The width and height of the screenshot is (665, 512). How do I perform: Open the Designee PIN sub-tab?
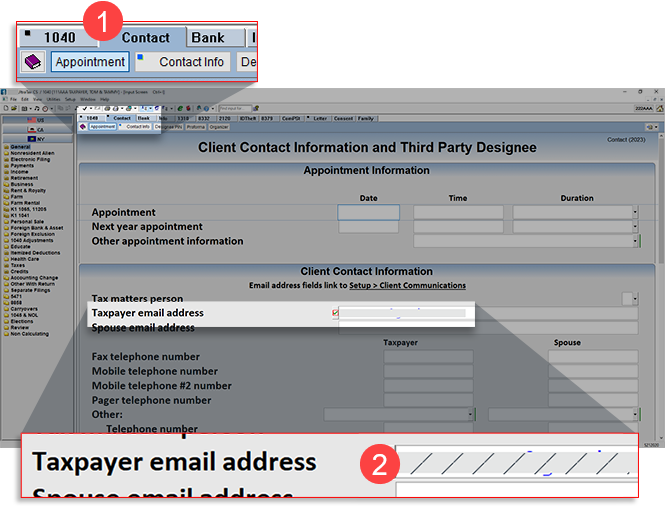(168, 127)
